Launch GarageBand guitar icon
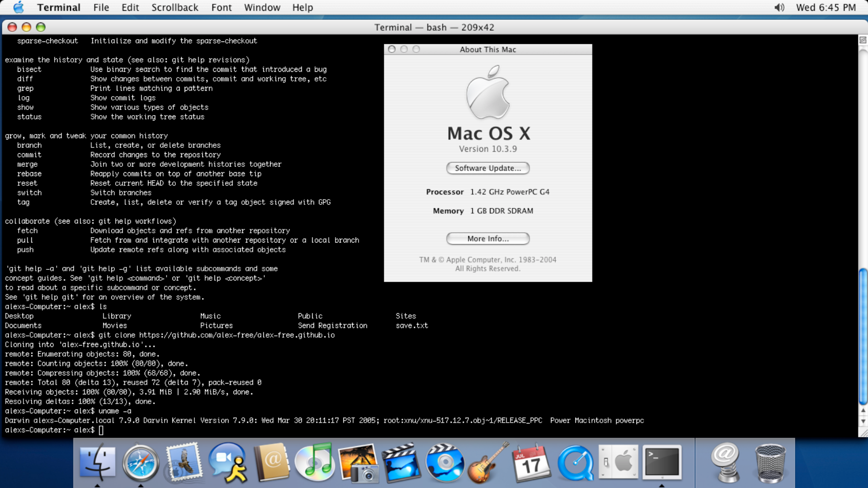Screen dimensions: 868x488 click(x=488, y=463)
